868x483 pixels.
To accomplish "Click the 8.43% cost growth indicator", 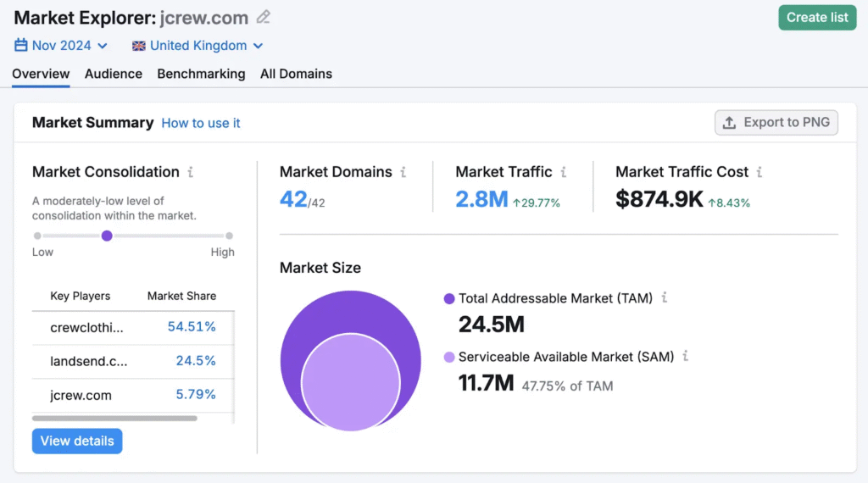I will [729, 203].
